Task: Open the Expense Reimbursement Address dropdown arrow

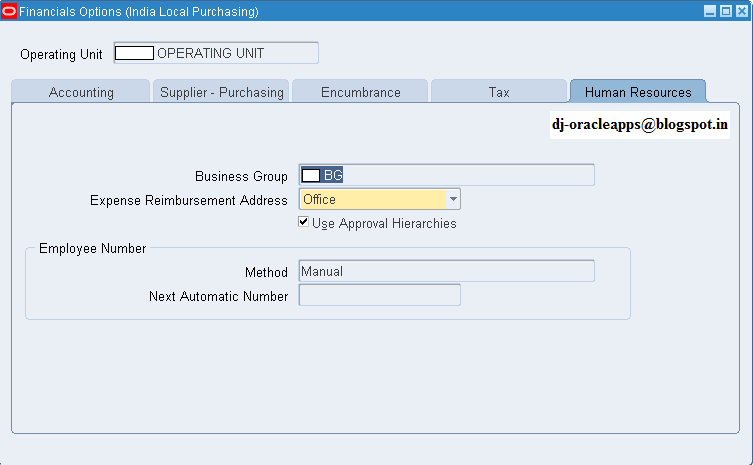Action: 453,199
